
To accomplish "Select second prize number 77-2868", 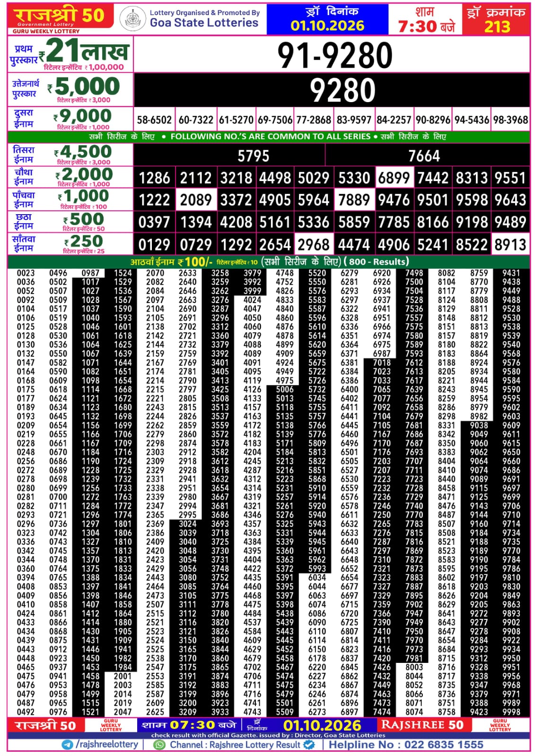I will point(314,120).
